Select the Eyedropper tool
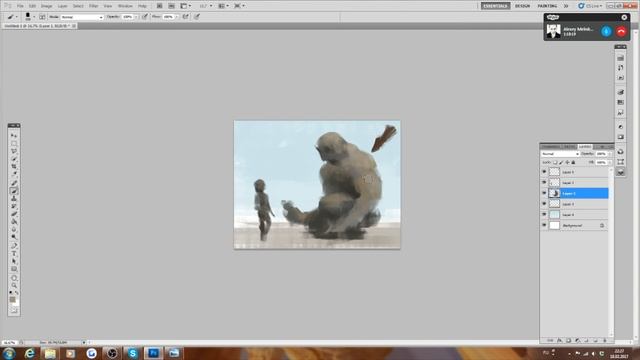Viewport: 640px width, 360px height. pos(14,174)
